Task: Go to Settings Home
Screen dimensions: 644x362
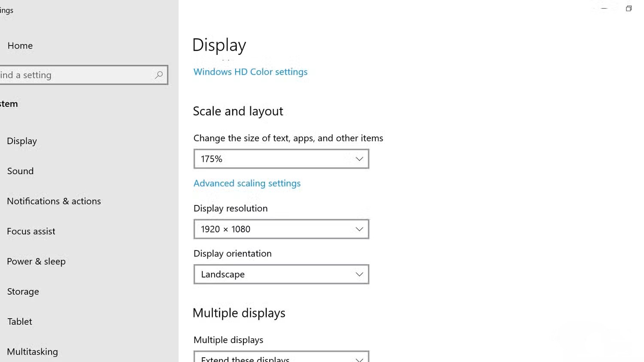Action: click(20, 46)
